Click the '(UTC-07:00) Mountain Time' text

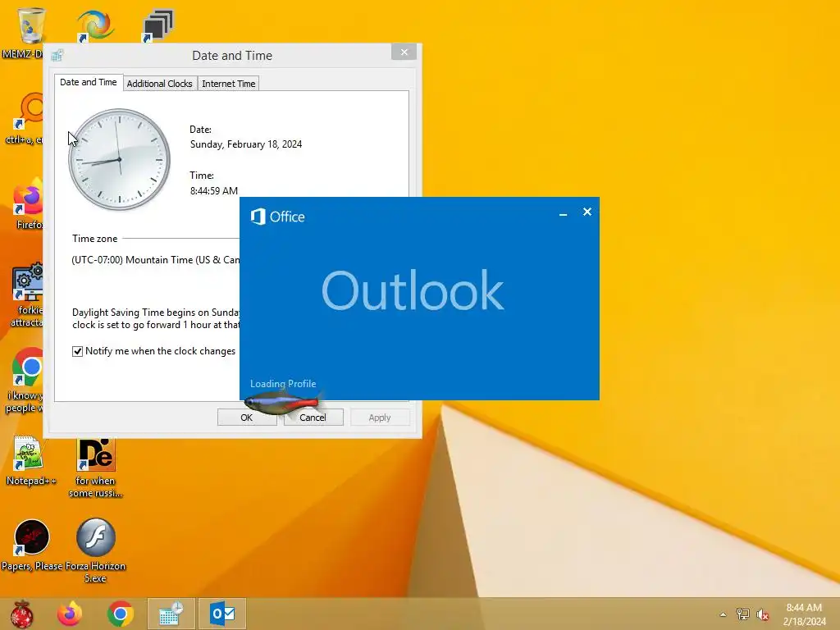pos(155,260)
